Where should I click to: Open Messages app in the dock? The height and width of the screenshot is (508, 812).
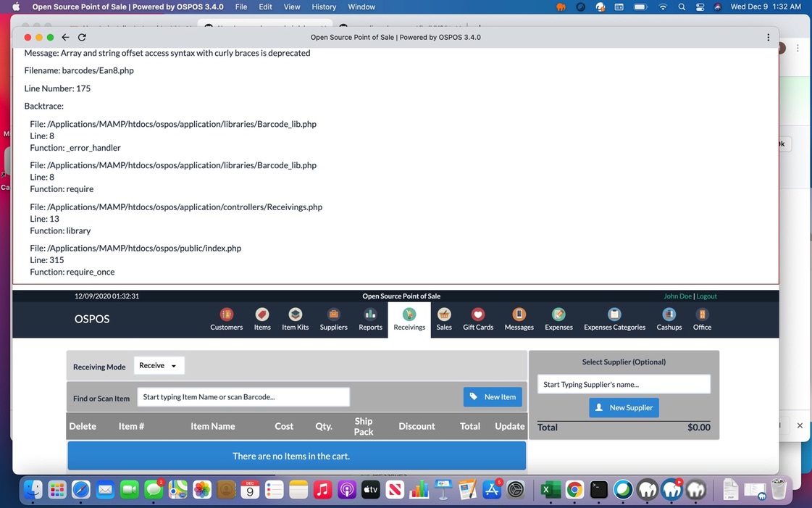tap(154, 489)
